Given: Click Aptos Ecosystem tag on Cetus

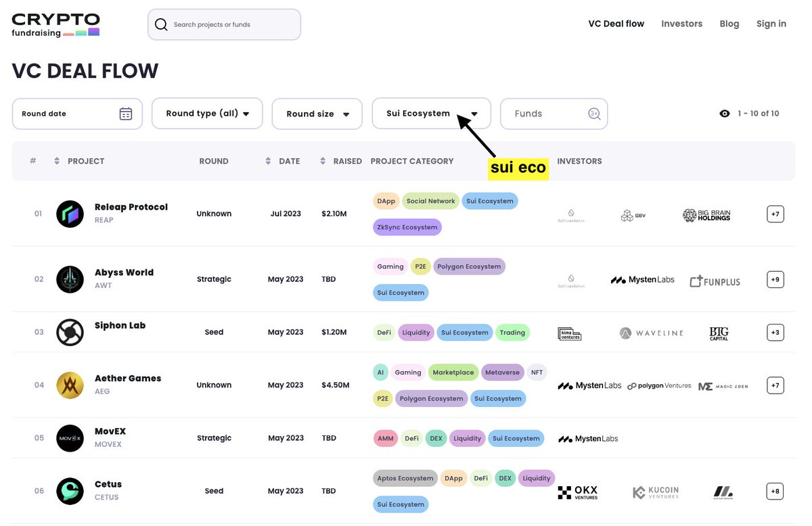Looking at the screenshot, I should pos(405,478).
